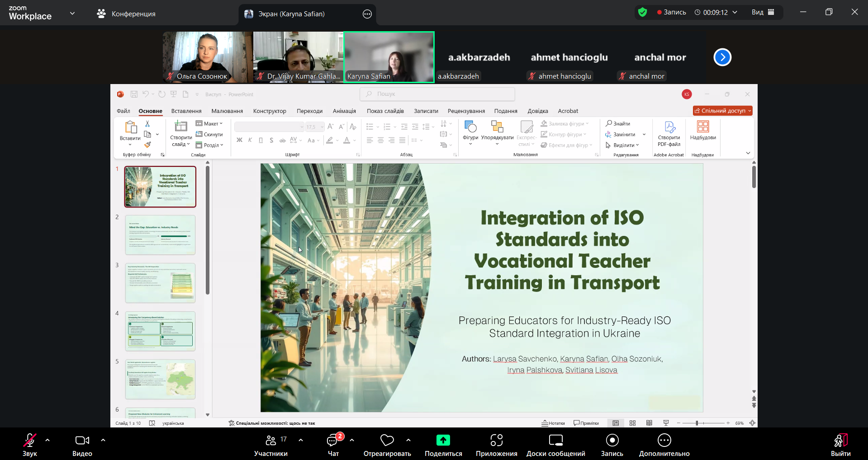Open the Вид view dropdown in Zoom

763,12
